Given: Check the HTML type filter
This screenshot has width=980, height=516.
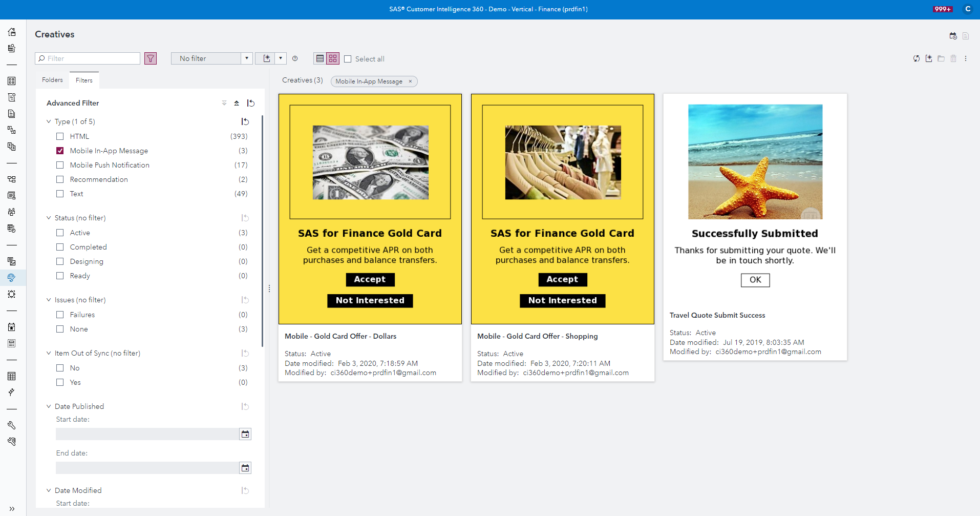Looking at the screenshot, I should [x=60, y=136].
